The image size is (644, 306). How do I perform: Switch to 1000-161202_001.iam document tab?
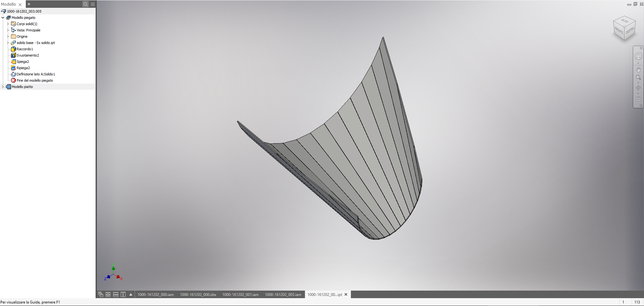pos(240,294)
